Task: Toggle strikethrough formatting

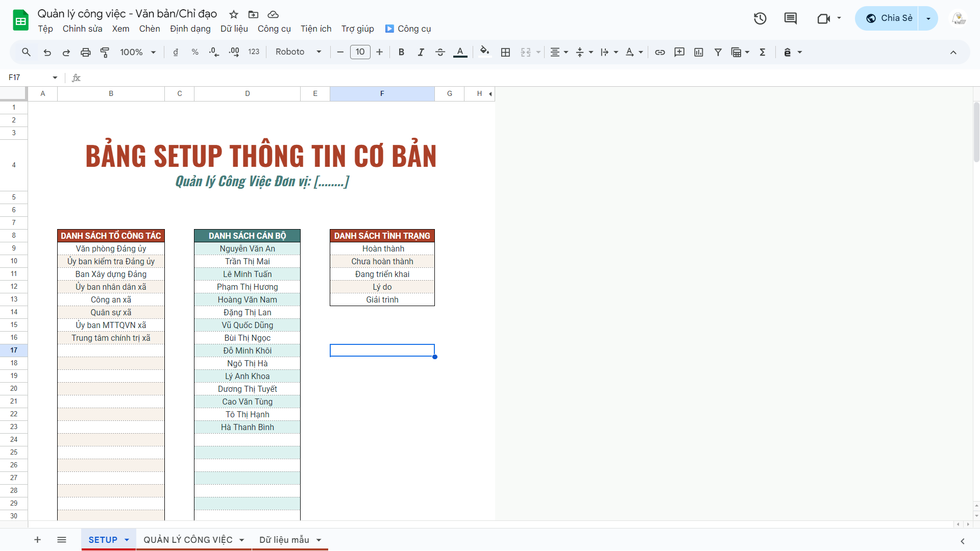Action: point(440,52)
